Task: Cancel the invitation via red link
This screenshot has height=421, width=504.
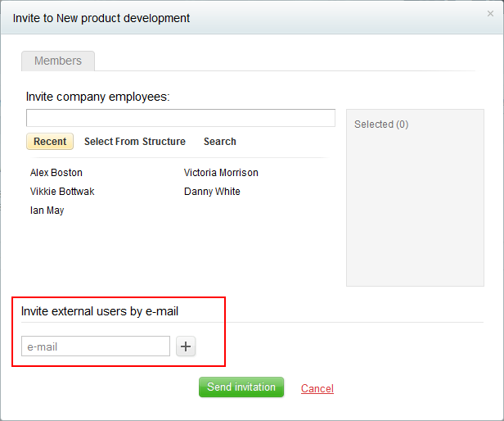Action: pyautogui.click(x=317, y=388)
